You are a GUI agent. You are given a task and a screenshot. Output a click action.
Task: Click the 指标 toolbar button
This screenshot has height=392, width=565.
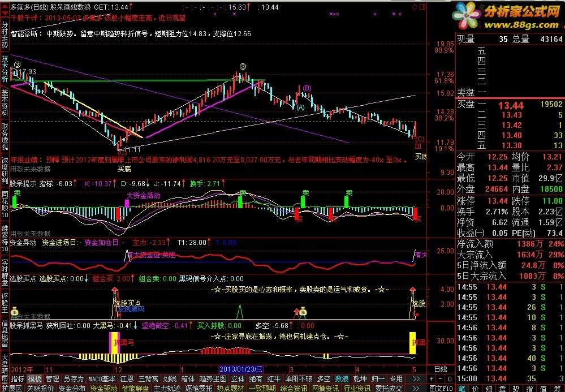click(x=18, y=378)
